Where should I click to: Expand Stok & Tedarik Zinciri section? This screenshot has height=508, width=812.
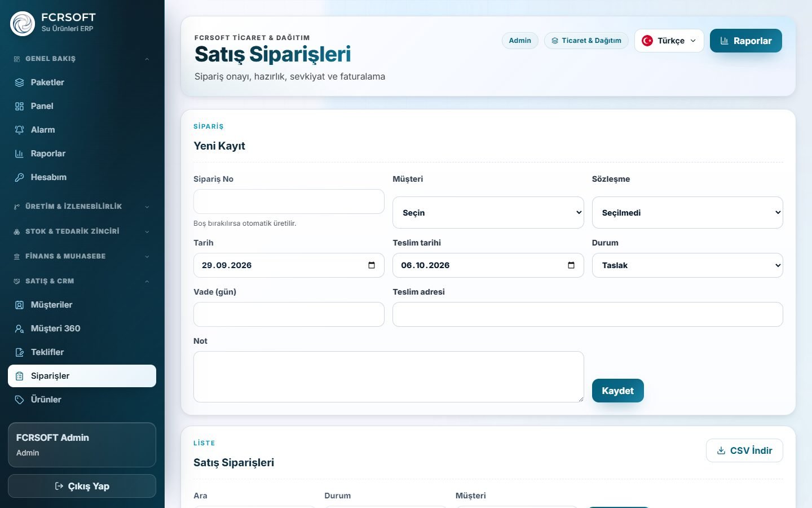coord(82,231)
